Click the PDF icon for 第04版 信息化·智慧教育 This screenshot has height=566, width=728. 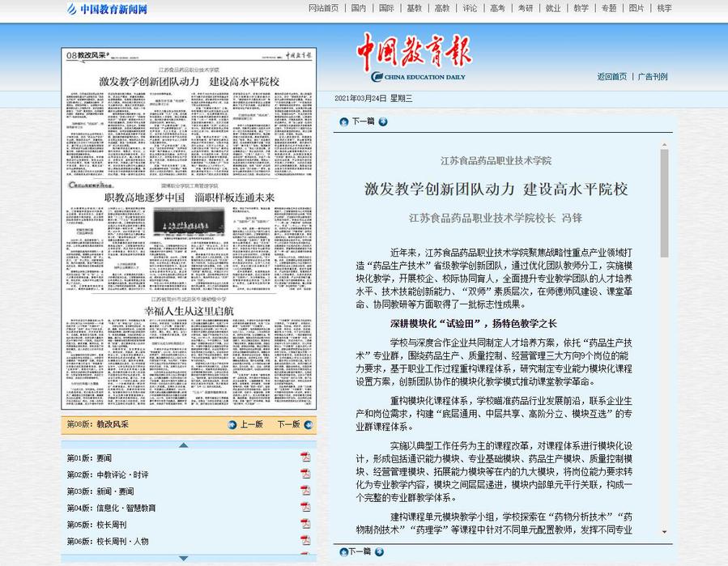305,508
